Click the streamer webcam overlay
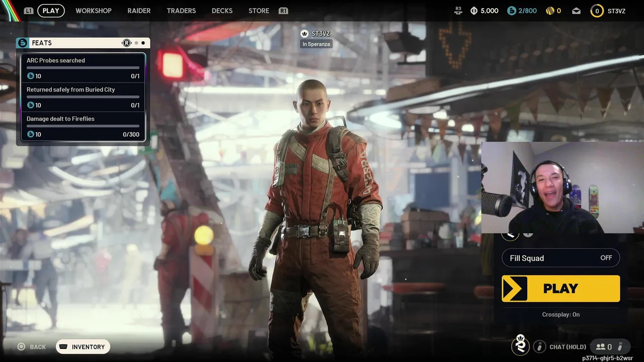This screenshot has width=644, height=362. click(x=562, y=188)
